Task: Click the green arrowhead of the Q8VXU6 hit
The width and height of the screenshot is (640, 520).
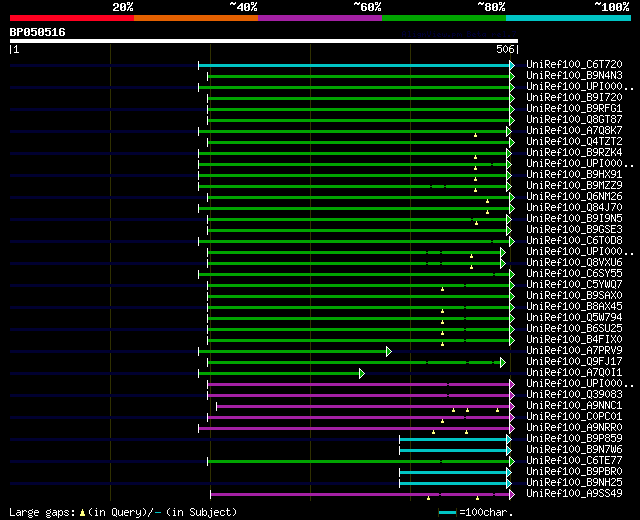Action: (503, 264)
